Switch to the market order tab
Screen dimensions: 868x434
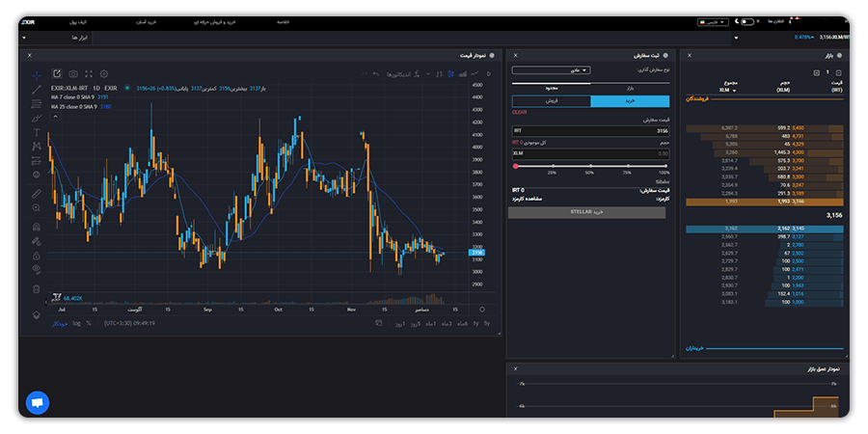click(630, 88)
